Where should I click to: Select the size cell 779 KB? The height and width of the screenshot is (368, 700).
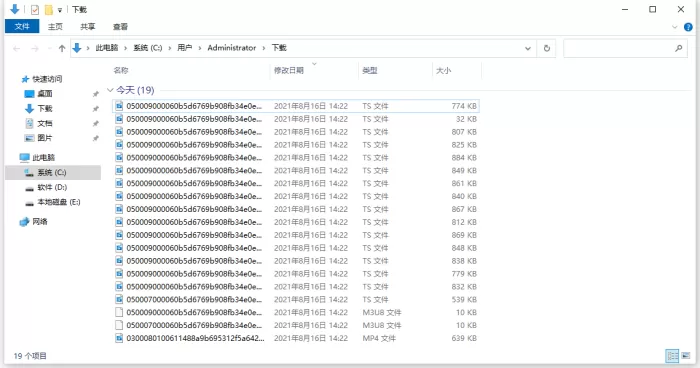pos(464,274)
